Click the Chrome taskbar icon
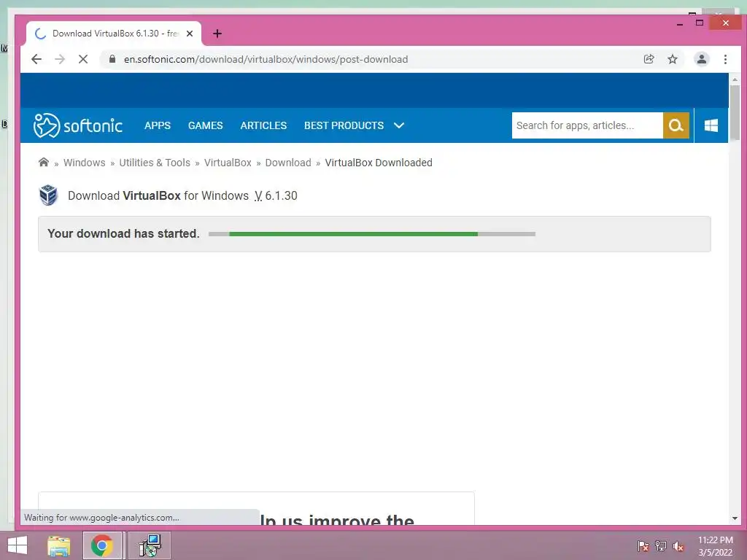This screenshot has height=560, width=747. tap(102, 545)
